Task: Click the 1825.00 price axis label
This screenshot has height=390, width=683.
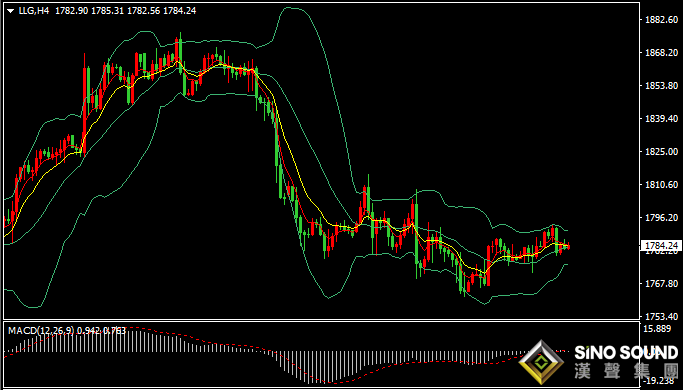Action: [x=661, y=152]
